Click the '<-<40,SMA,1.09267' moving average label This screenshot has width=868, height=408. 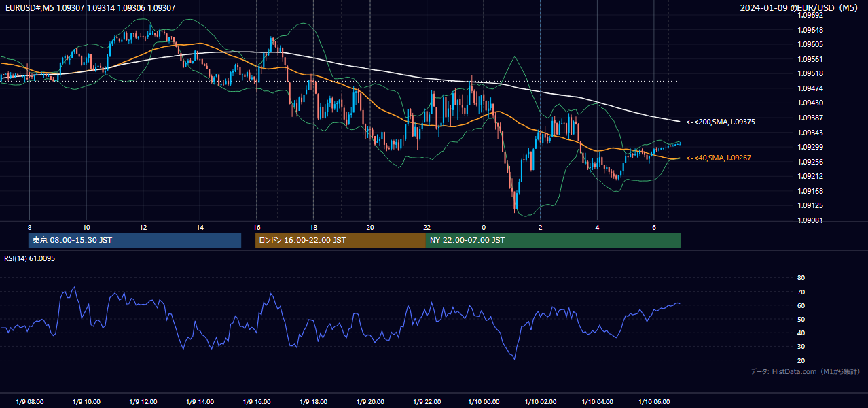pos(719,158)
